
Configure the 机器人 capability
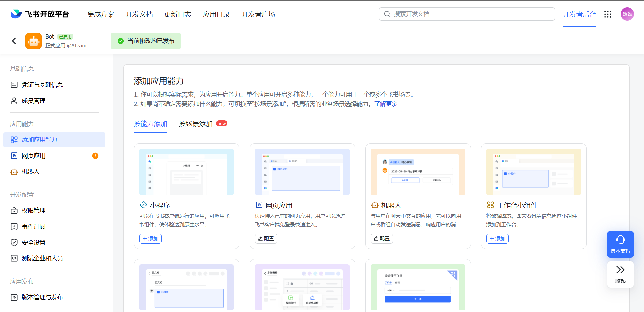click(x=382, y=239)
